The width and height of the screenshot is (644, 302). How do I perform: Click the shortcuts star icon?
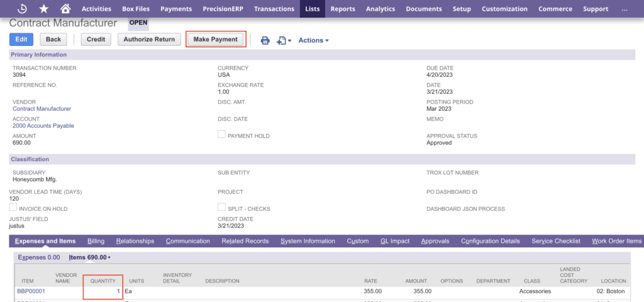[x=43, y=9]
